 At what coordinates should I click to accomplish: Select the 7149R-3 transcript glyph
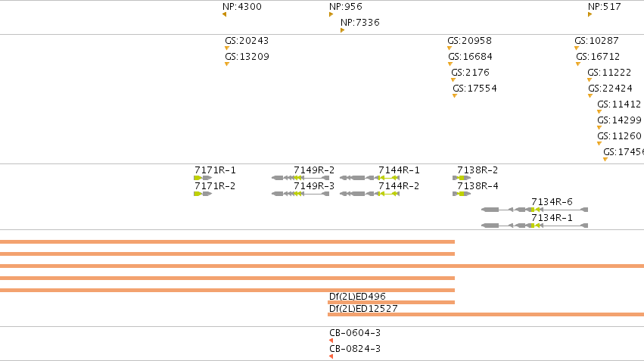tap(300, 194)
